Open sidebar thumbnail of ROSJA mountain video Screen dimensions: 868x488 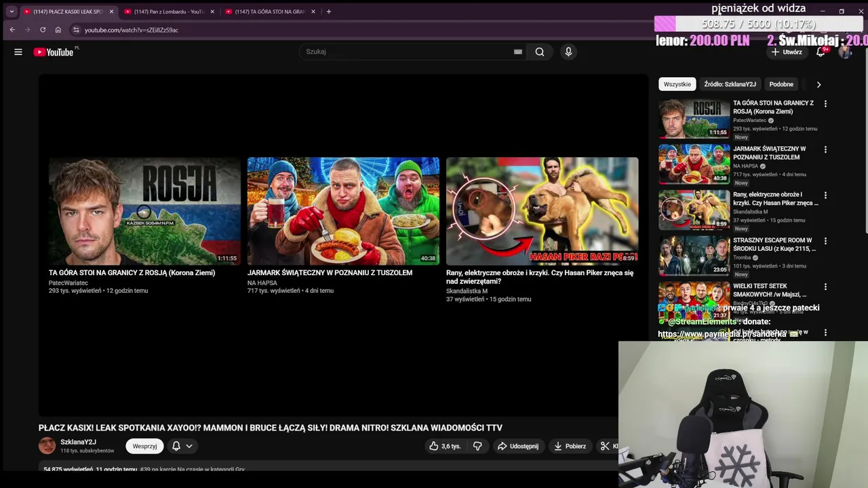694,119
